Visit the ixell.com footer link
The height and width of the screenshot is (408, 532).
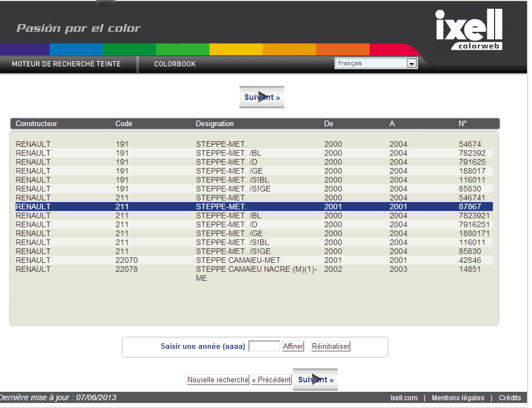click(x=404, y=398)
